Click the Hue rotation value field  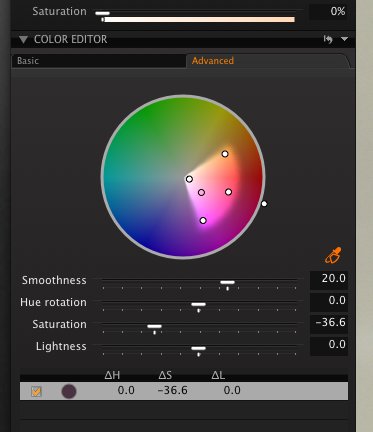(329, 301)
